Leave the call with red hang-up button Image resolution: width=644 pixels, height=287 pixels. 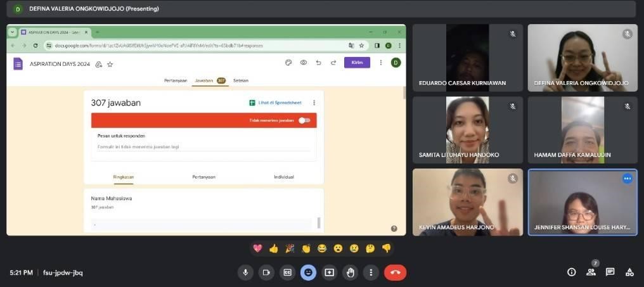point(395,272)
